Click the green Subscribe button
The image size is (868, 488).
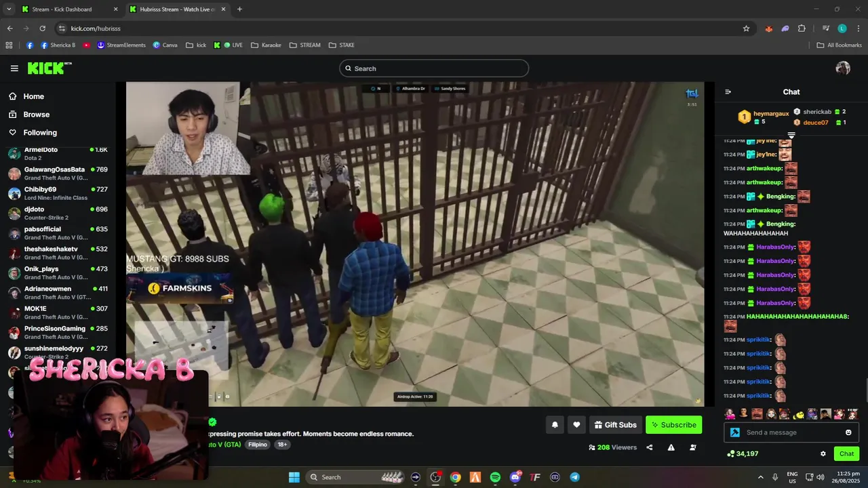point(673,425)
